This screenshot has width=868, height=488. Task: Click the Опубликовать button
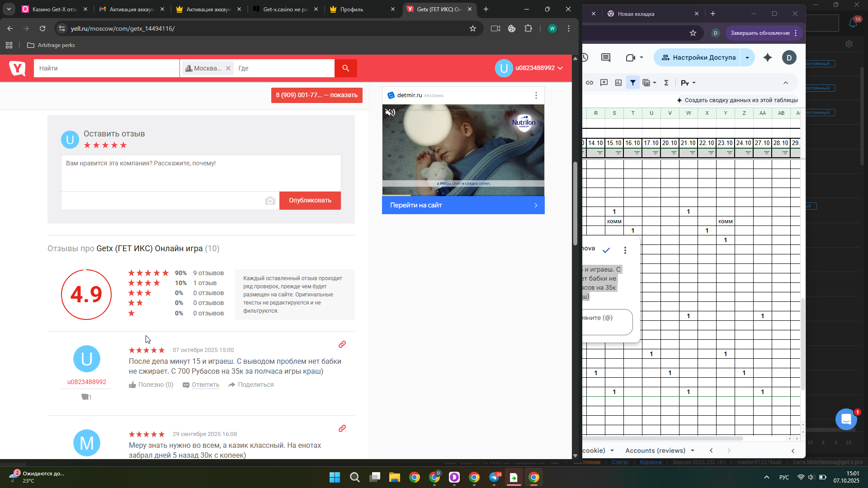click(x=310, y=201)
